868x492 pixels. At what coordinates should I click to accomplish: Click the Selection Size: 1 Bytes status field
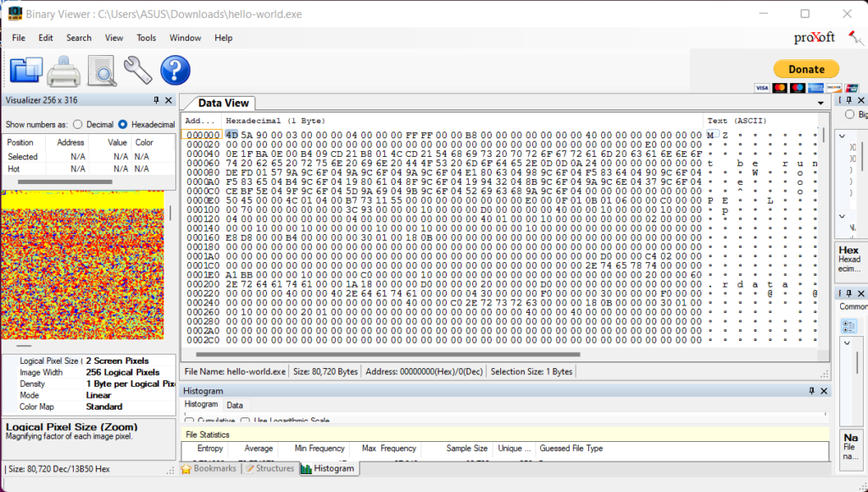pyautogui.click(x=531, y=372)
